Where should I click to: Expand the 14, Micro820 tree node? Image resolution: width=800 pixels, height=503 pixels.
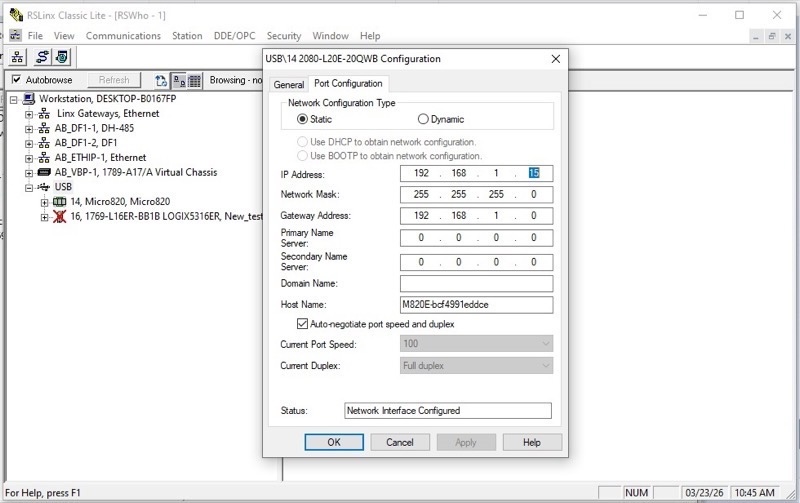(44, 203)
